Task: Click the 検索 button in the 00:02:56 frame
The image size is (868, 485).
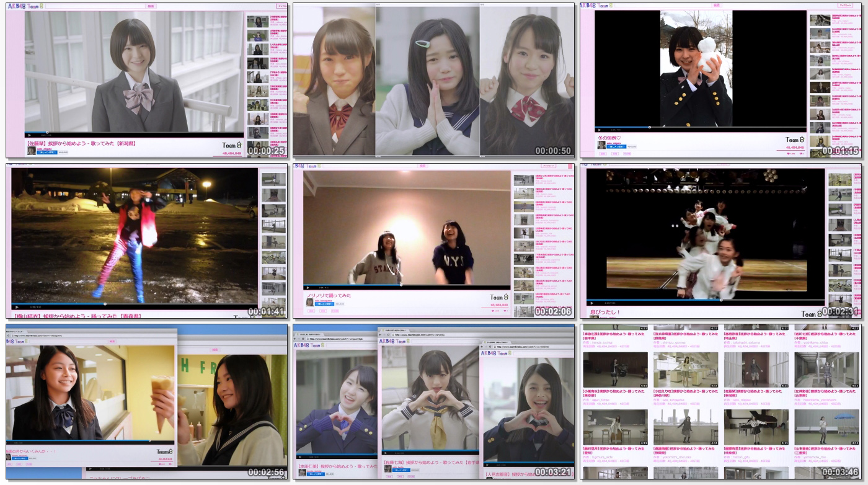Action: [112, 341]
